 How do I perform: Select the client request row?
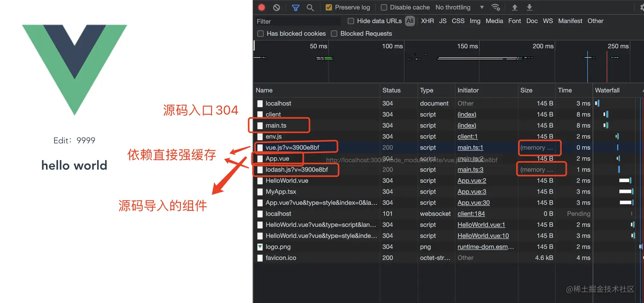click(x=448, y=114)
